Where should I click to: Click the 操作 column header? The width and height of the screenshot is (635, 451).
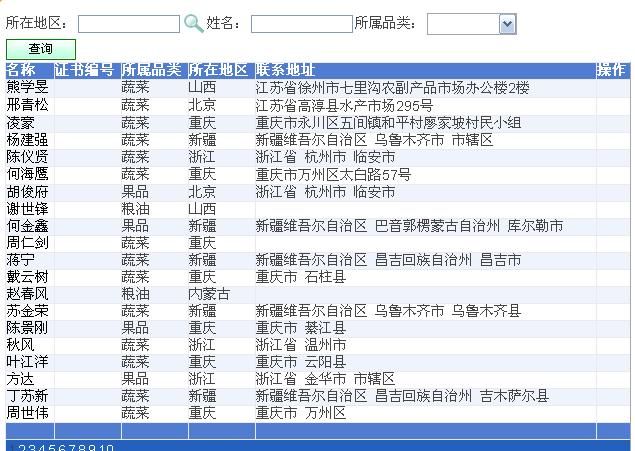pos(610,70)
